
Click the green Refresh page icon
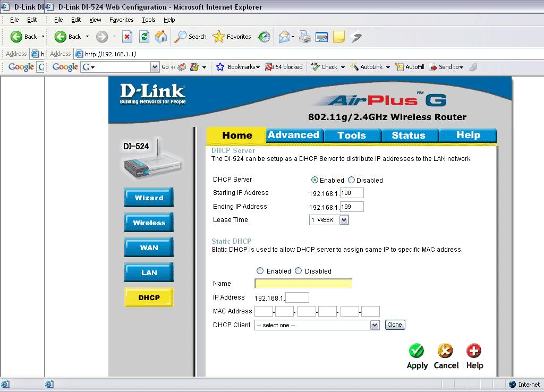click(144, 37)
